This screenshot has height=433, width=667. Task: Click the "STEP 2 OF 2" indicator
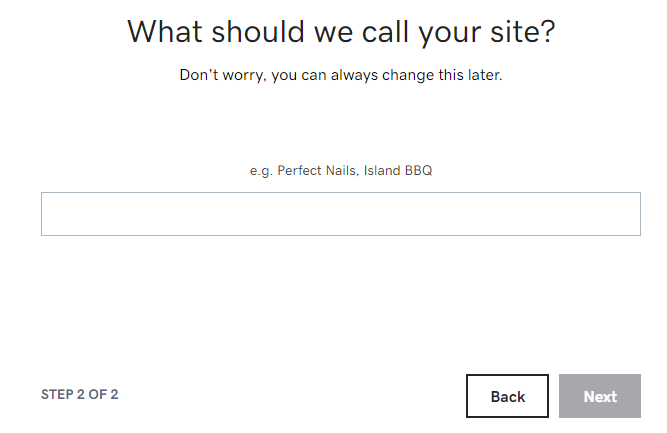click(x=80, y=394)
